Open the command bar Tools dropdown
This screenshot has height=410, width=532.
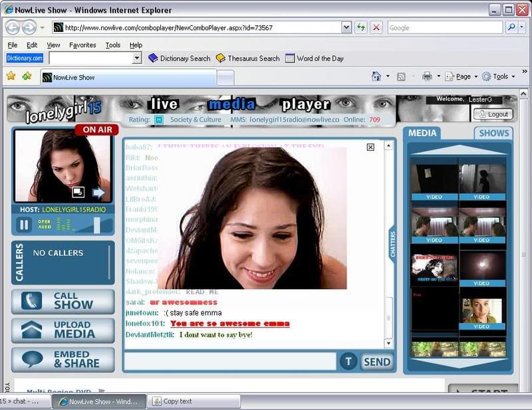click(498, 76)
